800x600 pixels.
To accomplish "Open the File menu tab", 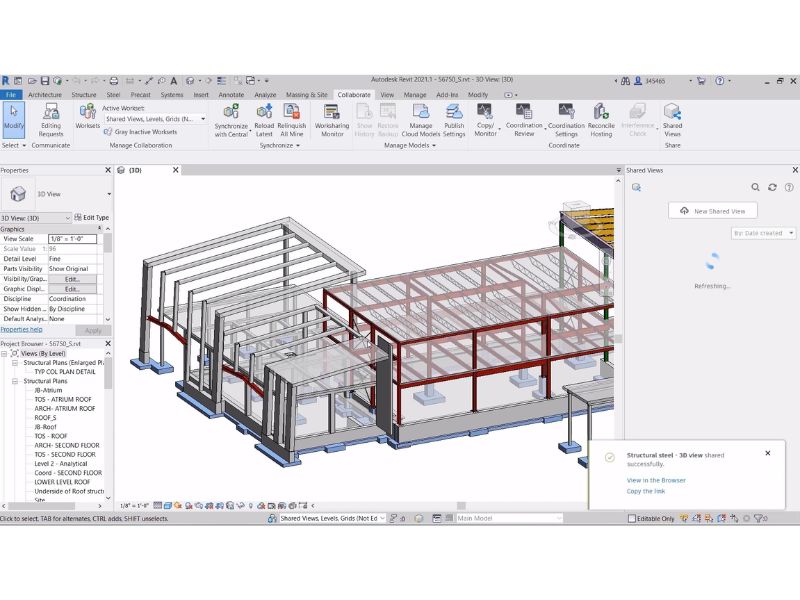I will coord(11,95).
